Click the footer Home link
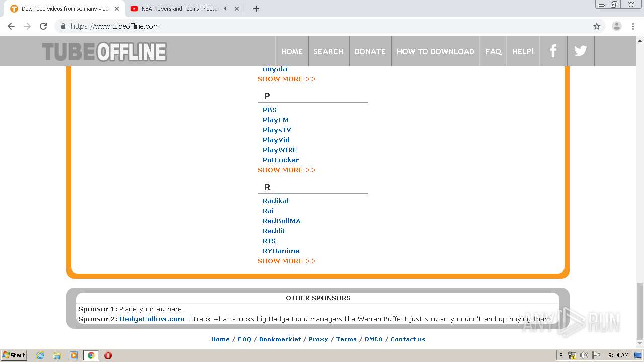 220,339
